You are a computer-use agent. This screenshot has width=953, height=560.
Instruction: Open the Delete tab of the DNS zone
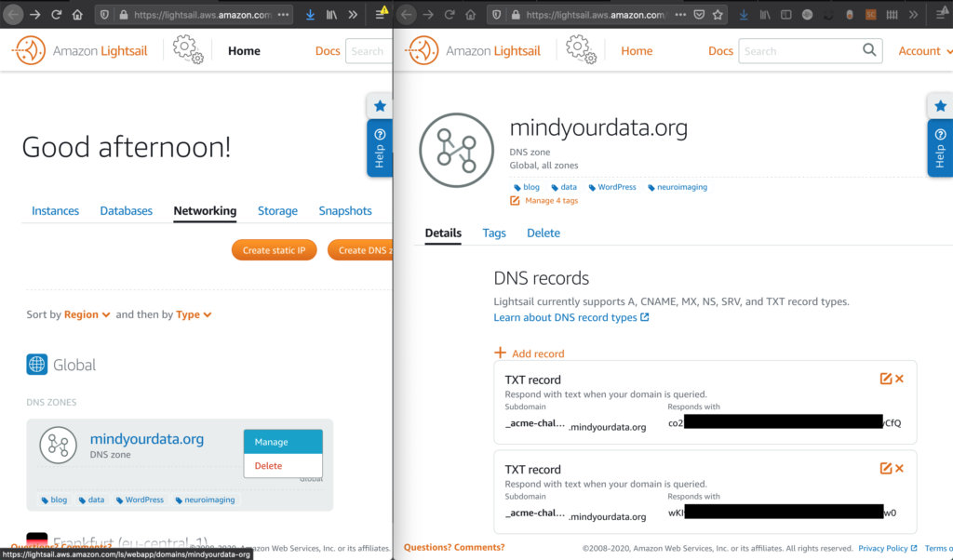[x=544, y=233]
